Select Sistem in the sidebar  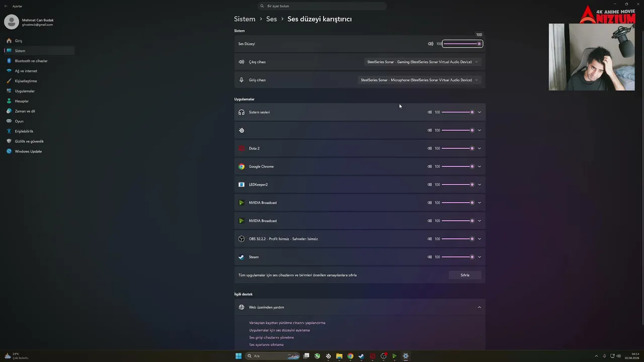click(39, 51)
